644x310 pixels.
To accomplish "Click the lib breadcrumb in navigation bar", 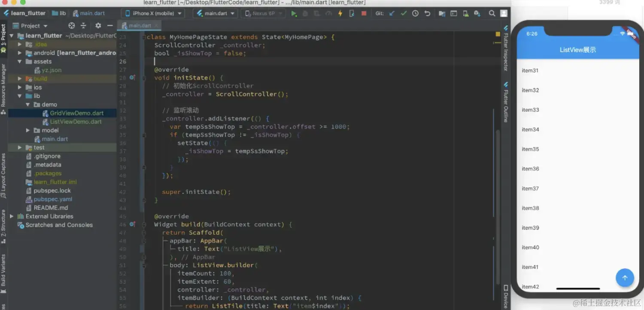I will click(x=59, y=13).
